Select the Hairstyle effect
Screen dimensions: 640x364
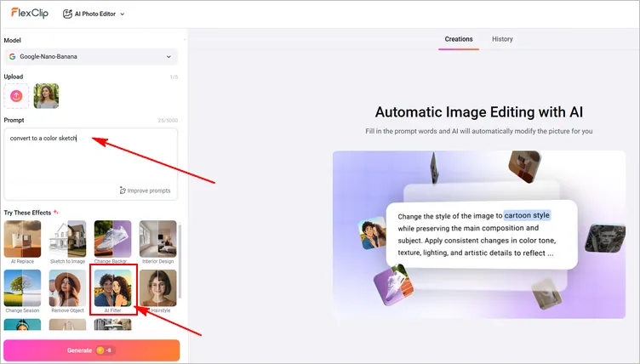(157, 289)
